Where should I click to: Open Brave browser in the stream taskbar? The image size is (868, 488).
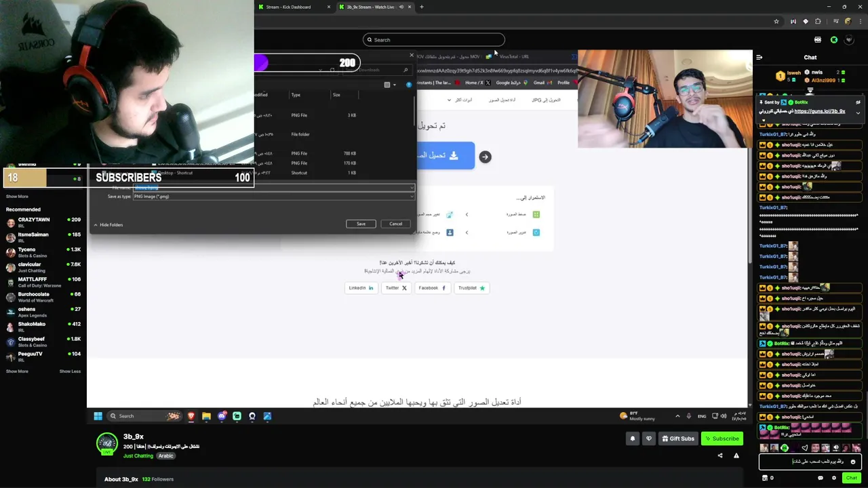pyautogui.click(x=191, y=416)
